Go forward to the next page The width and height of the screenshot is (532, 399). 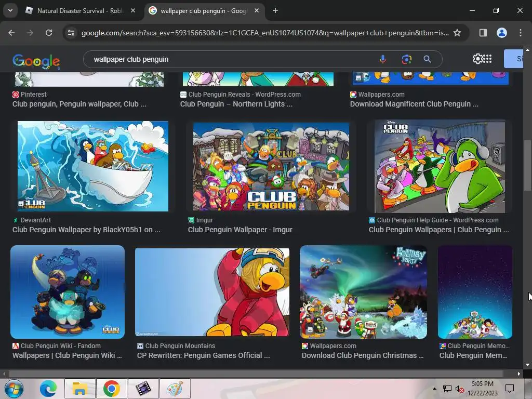point(30,33)
